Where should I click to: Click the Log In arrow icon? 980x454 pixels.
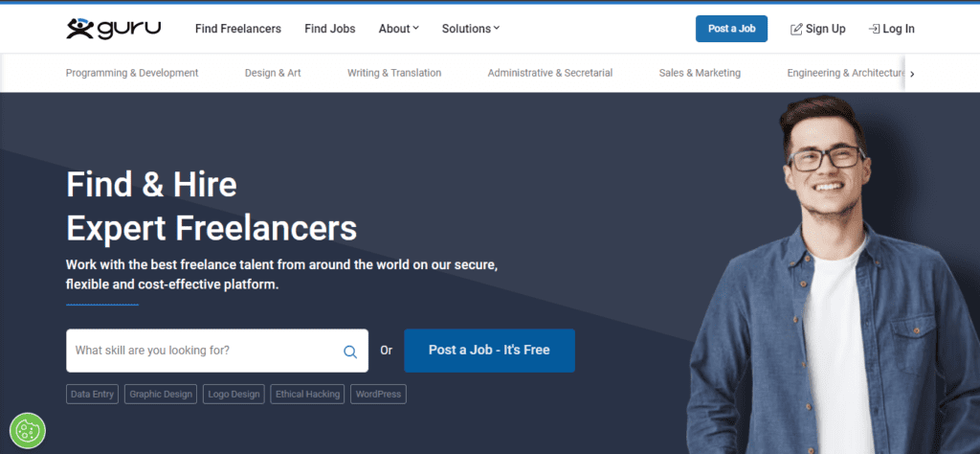874,29
